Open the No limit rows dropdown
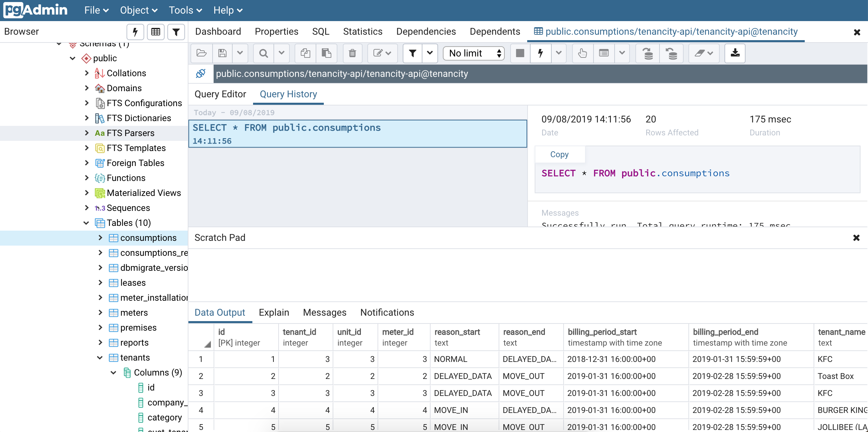868x432 pixels. [x=473, y=53]
